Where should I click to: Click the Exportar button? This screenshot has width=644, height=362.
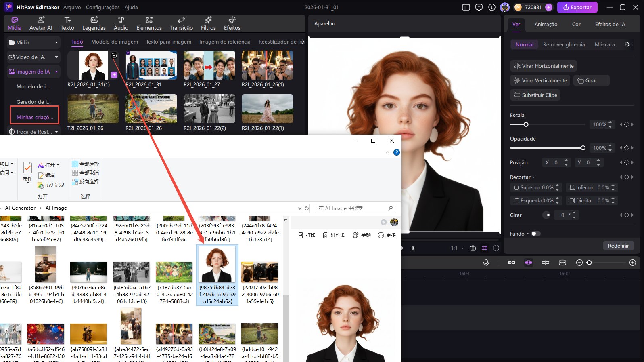pos(577,7)
